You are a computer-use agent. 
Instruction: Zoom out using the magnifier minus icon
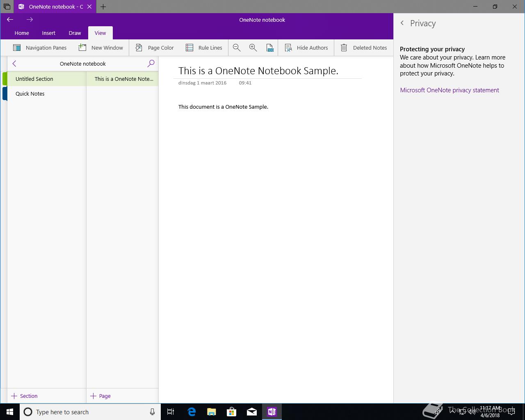[x=237, y=48]
